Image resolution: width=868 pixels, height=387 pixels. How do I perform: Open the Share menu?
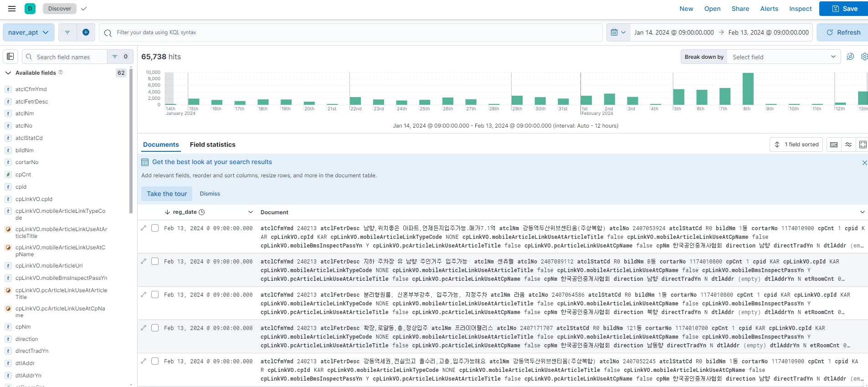(740, 9)
